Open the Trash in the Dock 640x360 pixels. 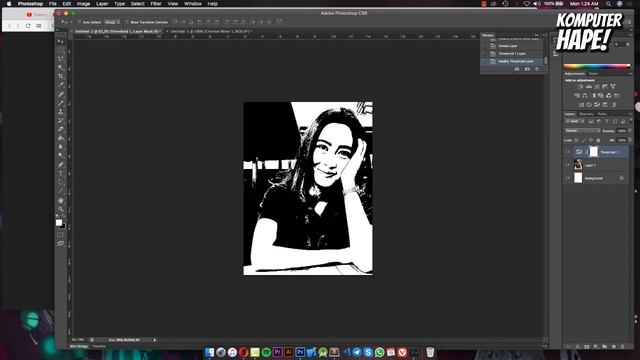coord(430,352)
